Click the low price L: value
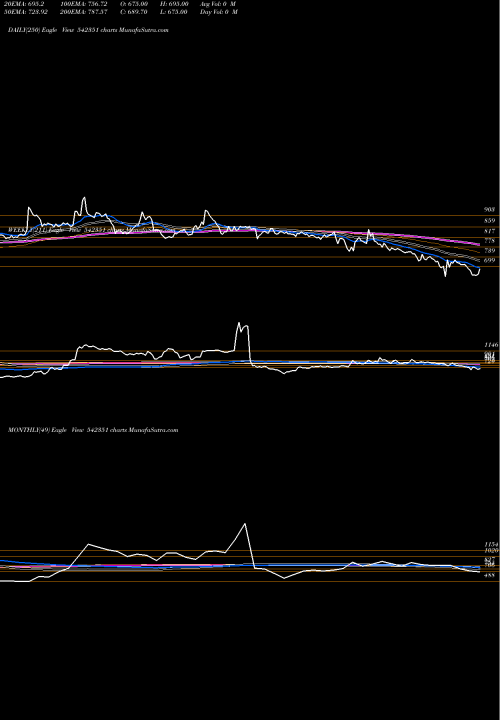 174,12
